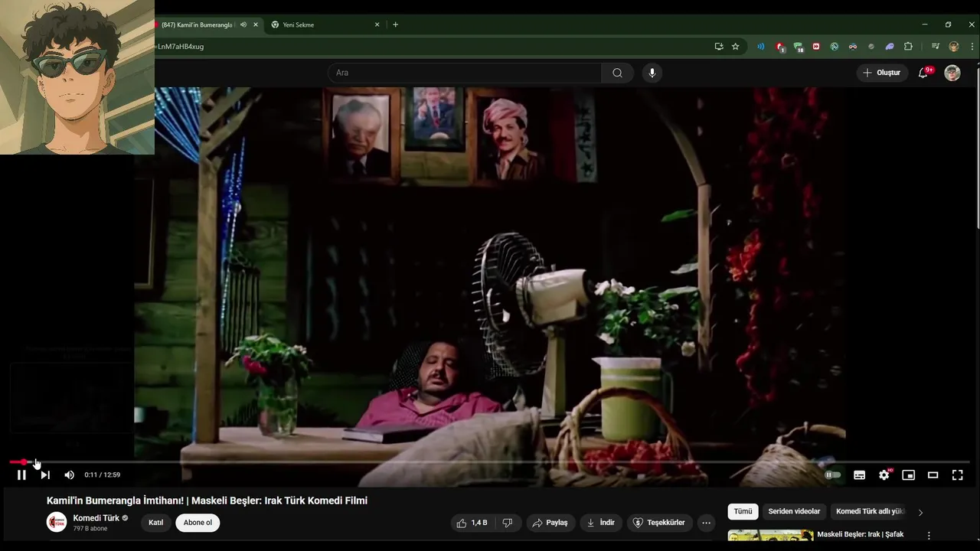Open YouTube account avatar menu
Screen dimensions: 980x551
click(952, 73)
